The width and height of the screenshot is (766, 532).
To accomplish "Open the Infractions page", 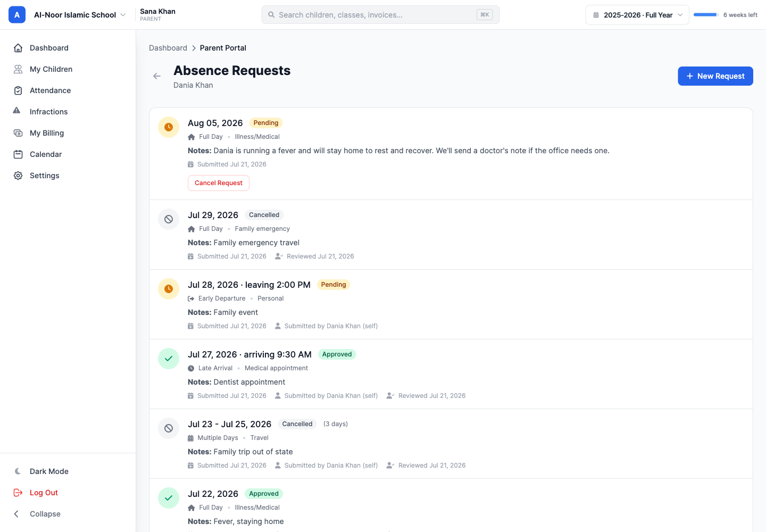I will [68, 112].
